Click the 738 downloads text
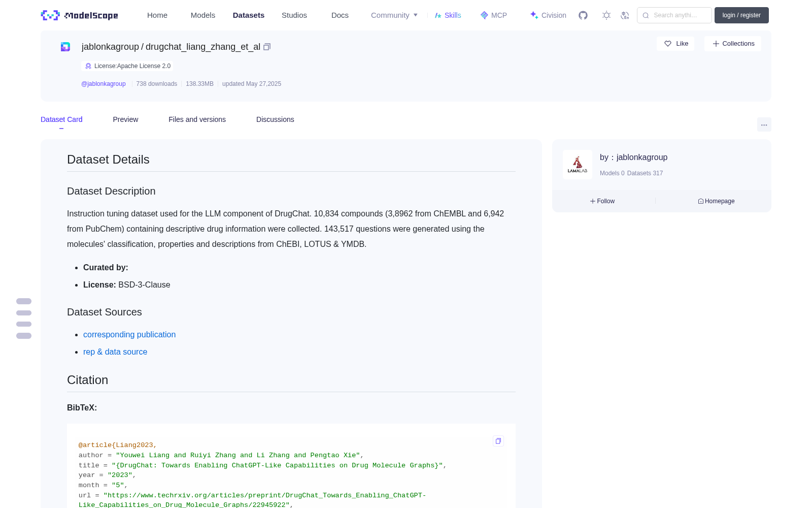The image size is (812, 508). (x=157, y=84)
